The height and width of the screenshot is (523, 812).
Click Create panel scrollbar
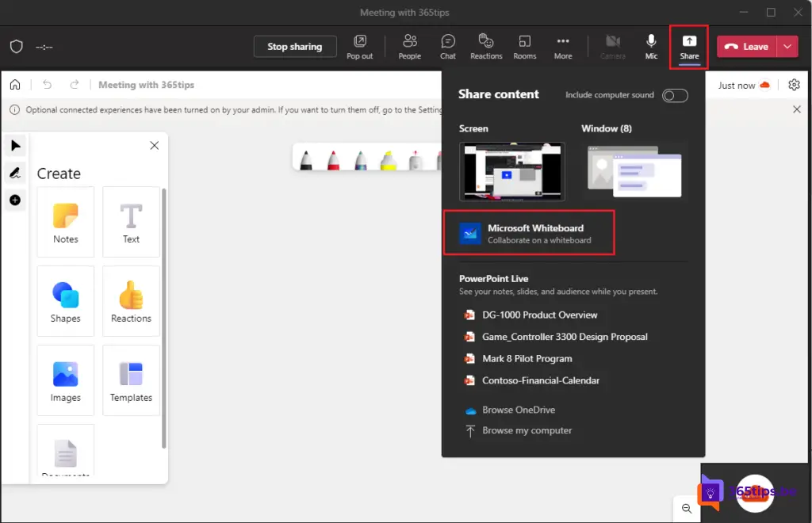(163, 318)
